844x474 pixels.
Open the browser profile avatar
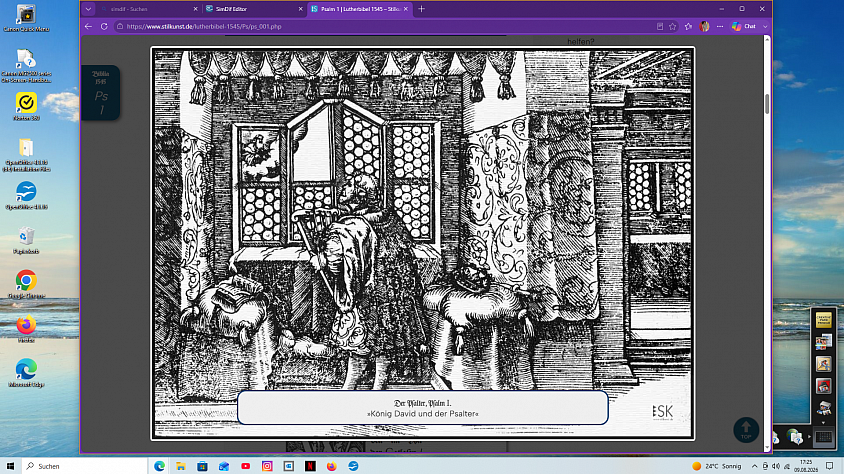704,26
